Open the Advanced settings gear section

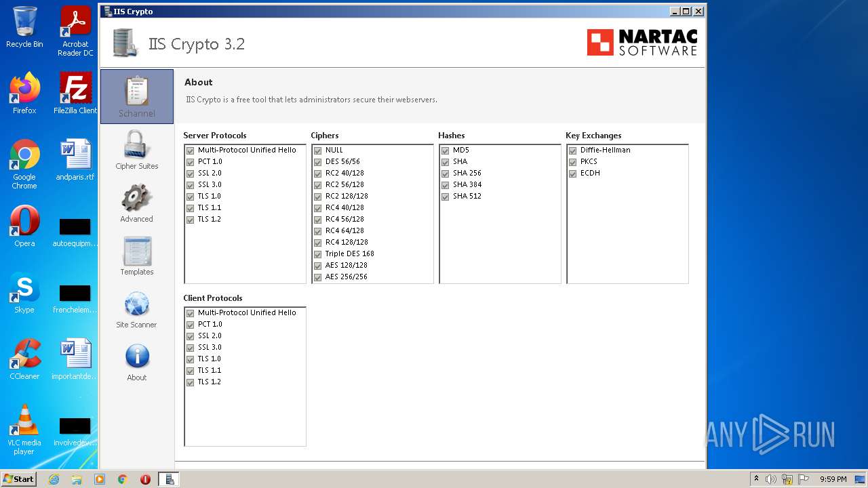136,203
